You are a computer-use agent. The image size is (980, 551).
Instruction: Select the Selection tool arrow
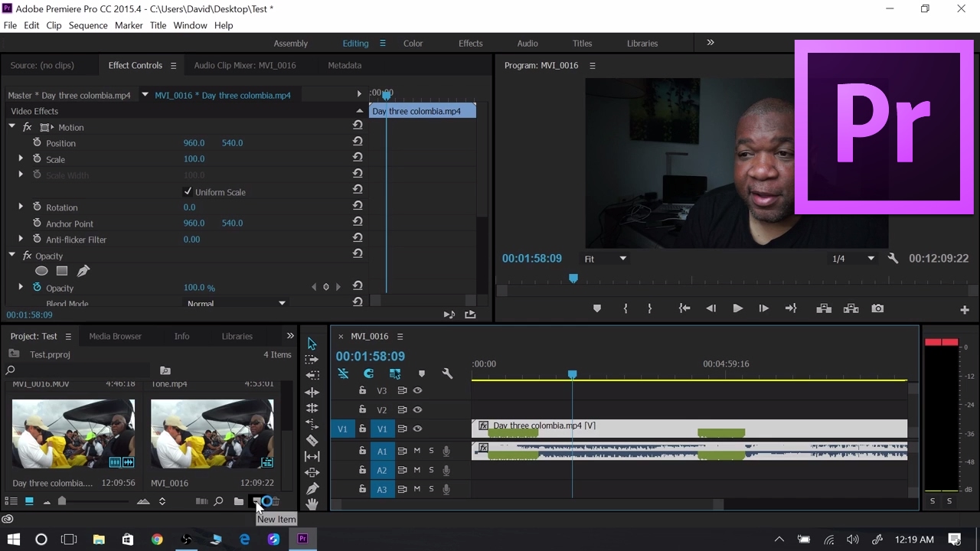click(312, 344)
